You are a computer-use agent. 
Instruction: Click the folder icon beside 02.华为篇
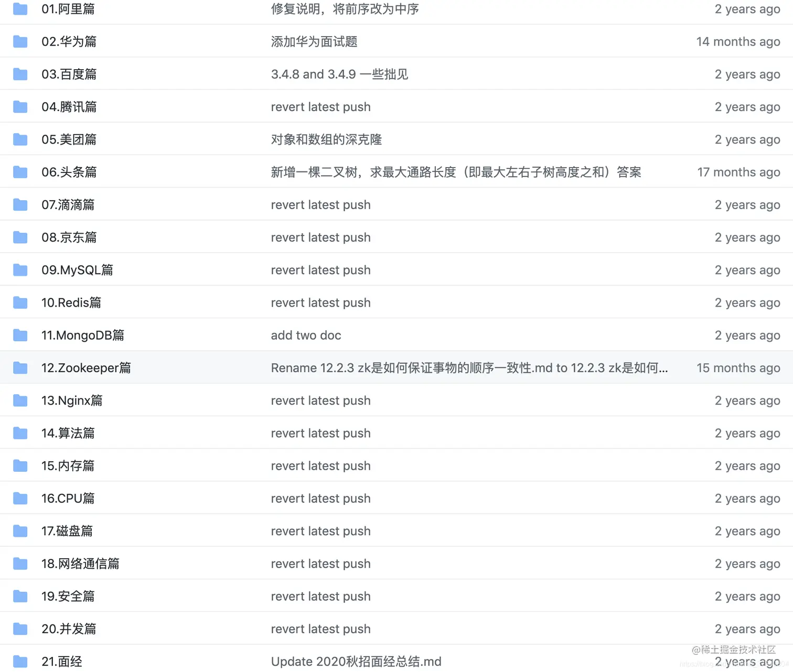pyautogui.click(x=20, y=41)
